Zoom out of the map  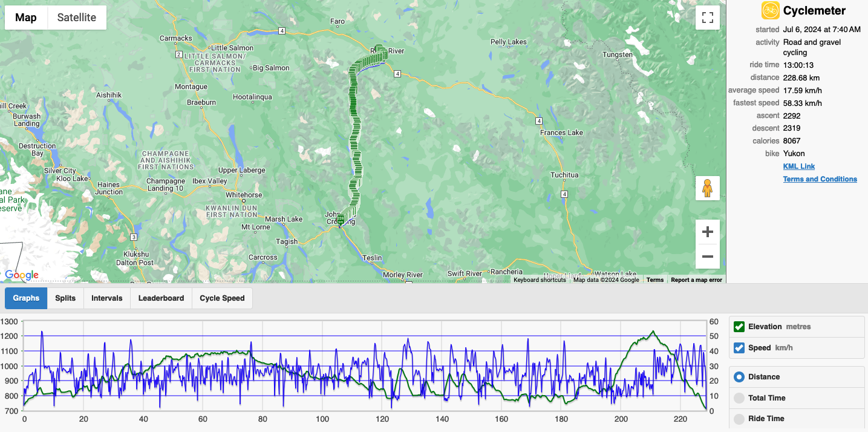point(707,257)
